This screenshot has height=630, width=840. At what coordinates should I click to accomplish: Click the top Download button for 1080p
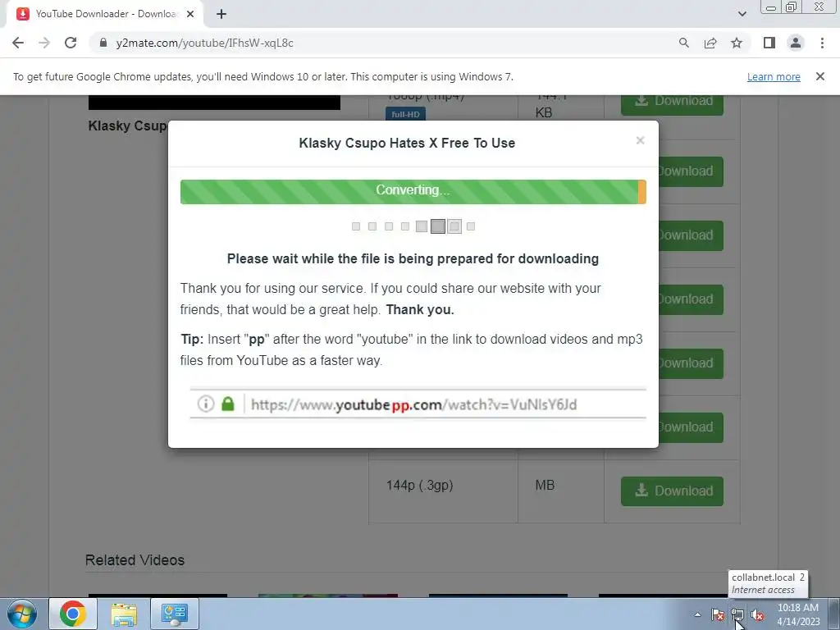pos(672,104)
